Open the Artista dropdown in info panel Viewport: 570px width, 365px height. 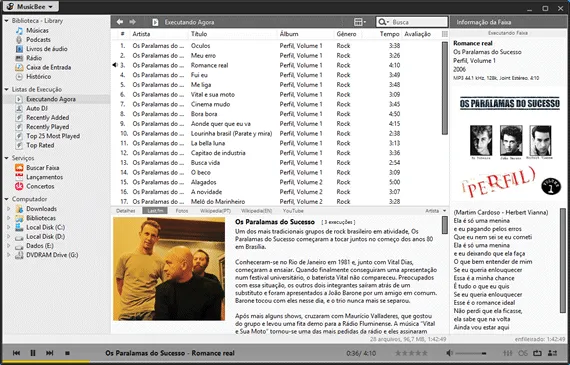pyautogui.click(x=435, y=211)
